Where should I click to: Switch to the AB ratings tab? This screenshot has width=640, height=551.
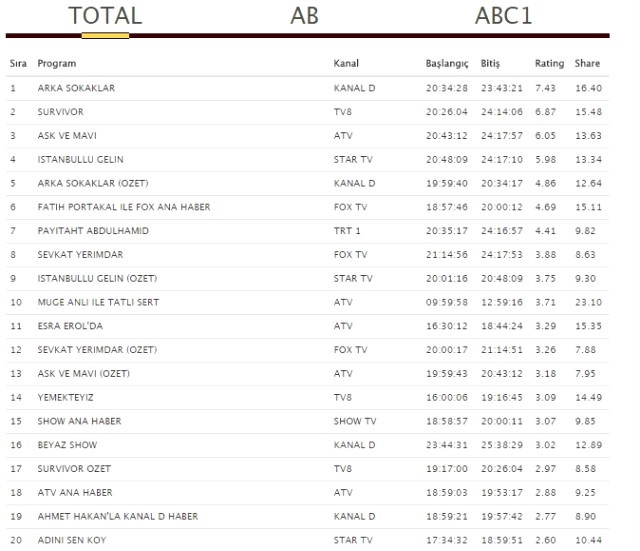pyautogui.click(x=304, y=16)
